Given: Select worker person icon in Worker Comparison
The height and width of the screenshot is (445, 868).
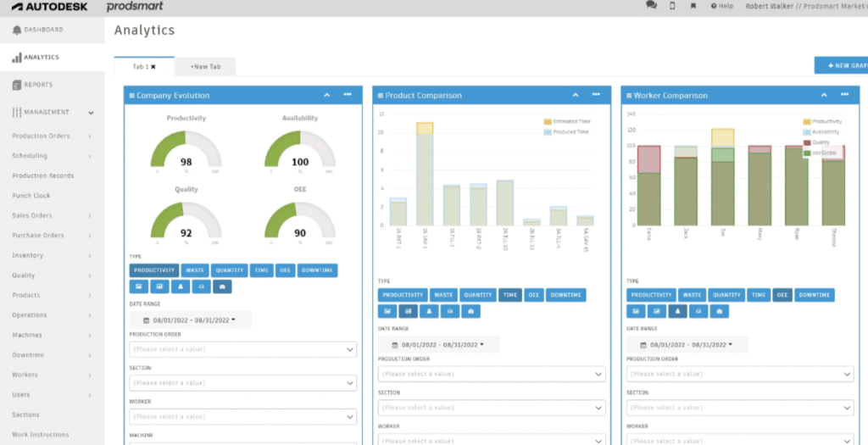Looking at the screenshot, I should [677, 311].
